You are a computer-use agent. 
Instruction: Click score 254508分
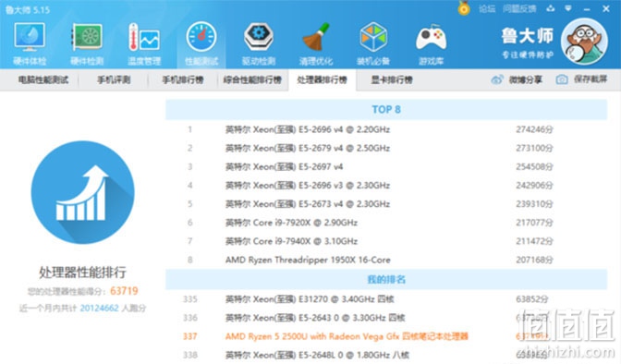534,166
